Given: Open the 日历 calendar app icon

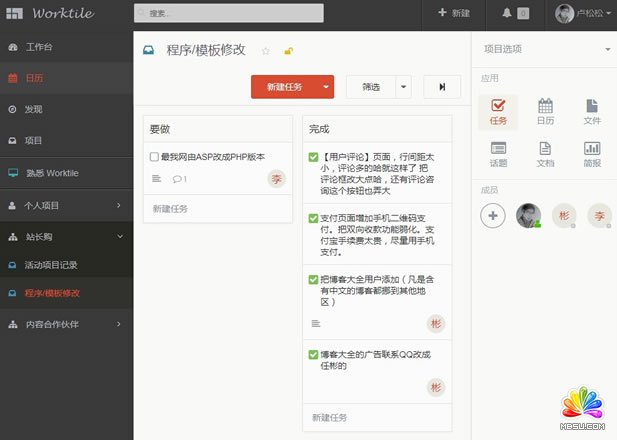Looking at the screenshot, I should [x=545, y=111].
